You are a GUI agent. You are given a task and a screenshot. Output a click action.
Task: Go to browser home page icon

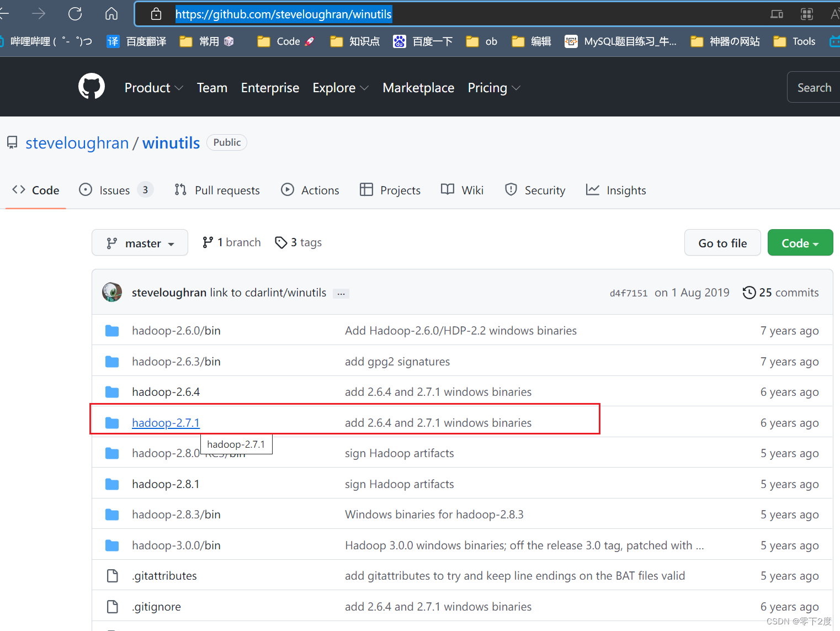coord(111,14)
